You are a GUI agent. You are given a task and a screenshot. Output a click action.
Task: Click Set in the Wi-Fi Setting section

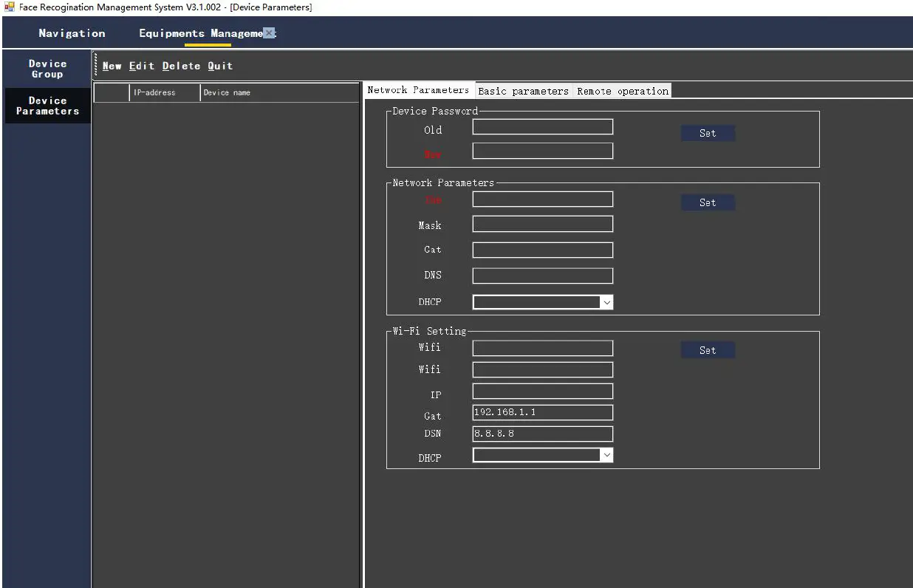pos(707,349)
